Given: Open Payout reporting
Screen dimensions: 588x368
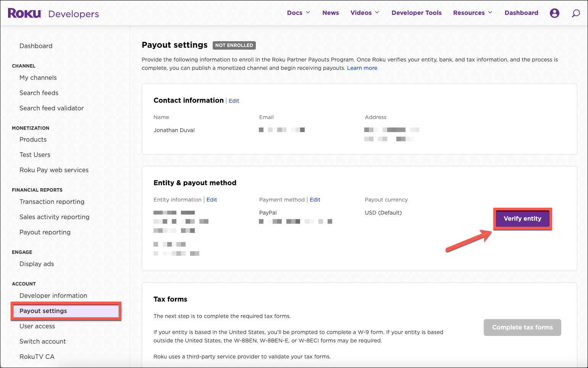Looking at the screenshot, I should tap(45, 232).
